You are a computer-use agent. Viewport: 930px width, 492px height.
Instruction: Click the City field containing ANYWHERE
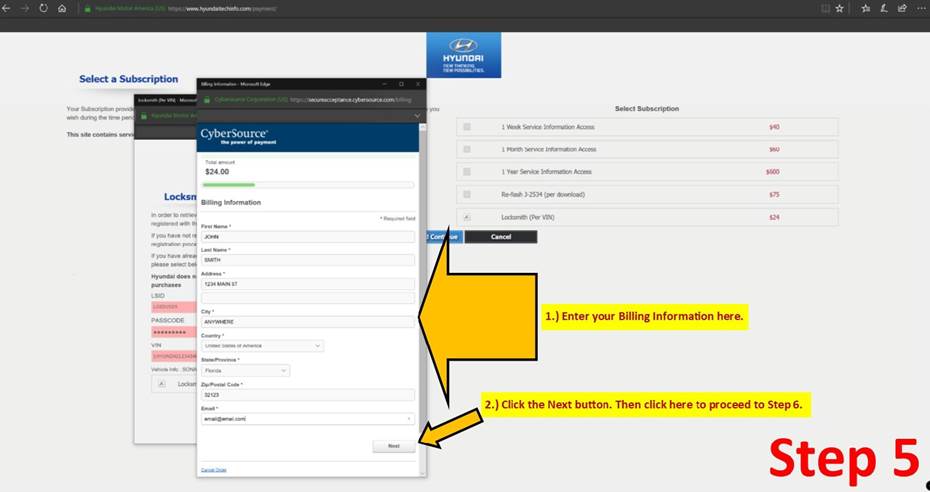pyautogui.click(x=308, y=322)
